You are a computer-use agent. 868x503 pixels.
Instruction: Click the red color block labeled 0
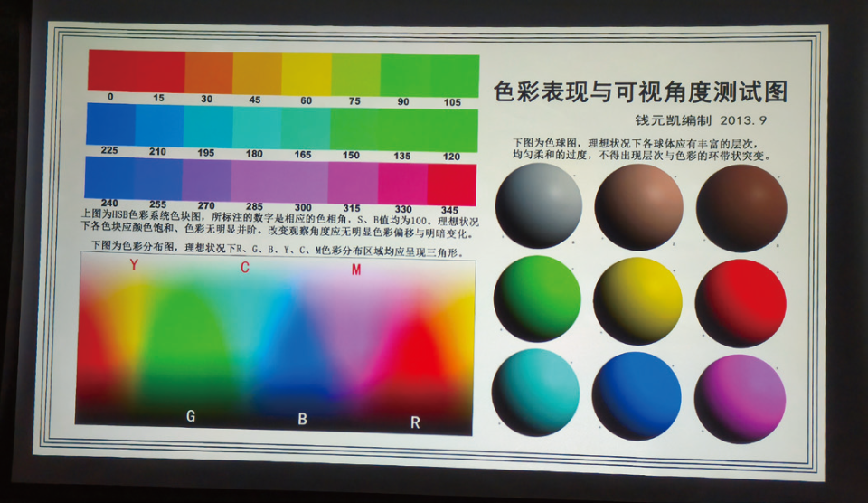111,70
